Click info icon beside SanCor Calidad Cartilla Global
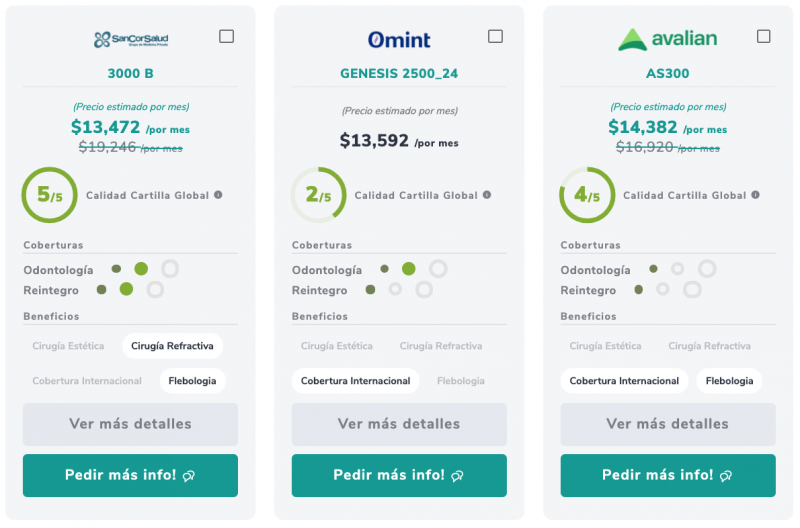 pos(218,195)
